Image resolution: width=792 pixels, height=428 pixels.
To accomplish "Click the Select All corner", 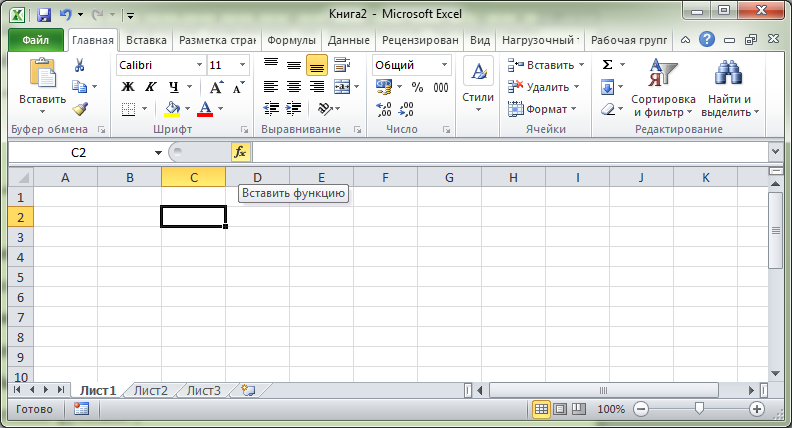I will (x=21, y=177).
